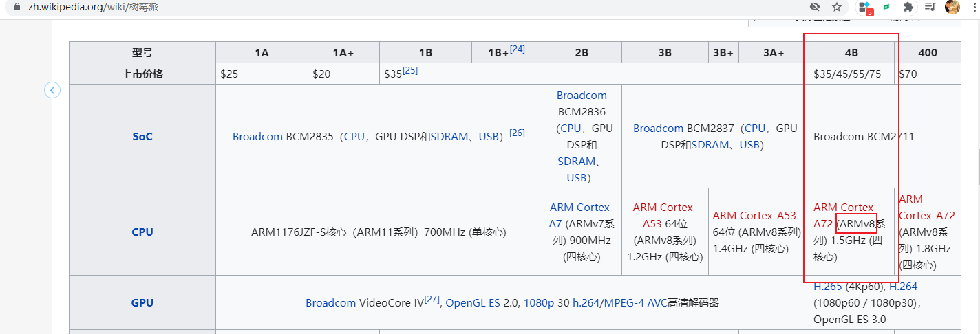
Task: Open ARM Cortex-A72 link in 4B column
Action: tap(845, 215)
